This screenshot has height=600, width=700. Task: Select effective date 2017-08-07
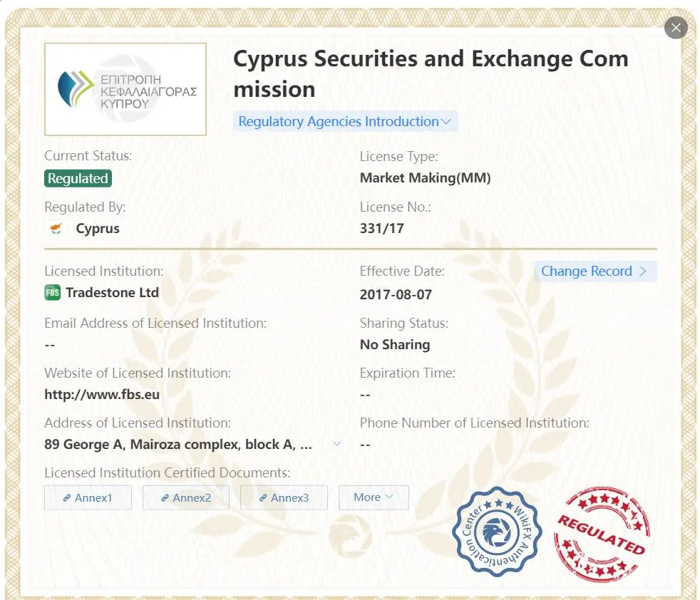(x=396, y=294)
